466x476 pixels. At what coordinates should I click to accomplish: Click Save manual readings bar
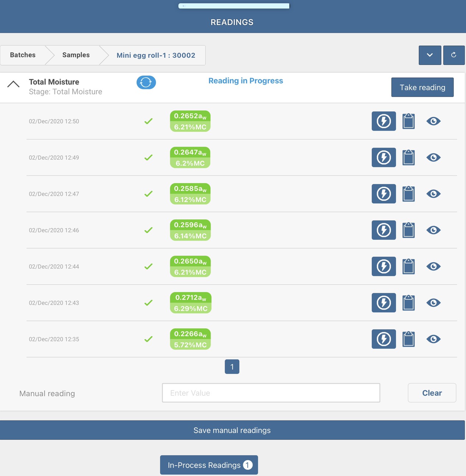point(232,430)
